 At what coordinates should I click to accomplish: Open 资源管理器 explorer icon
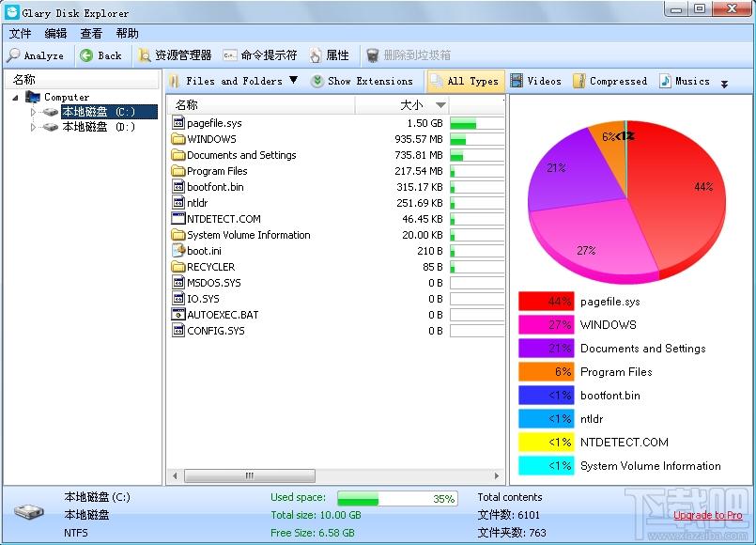click(145, 55)
